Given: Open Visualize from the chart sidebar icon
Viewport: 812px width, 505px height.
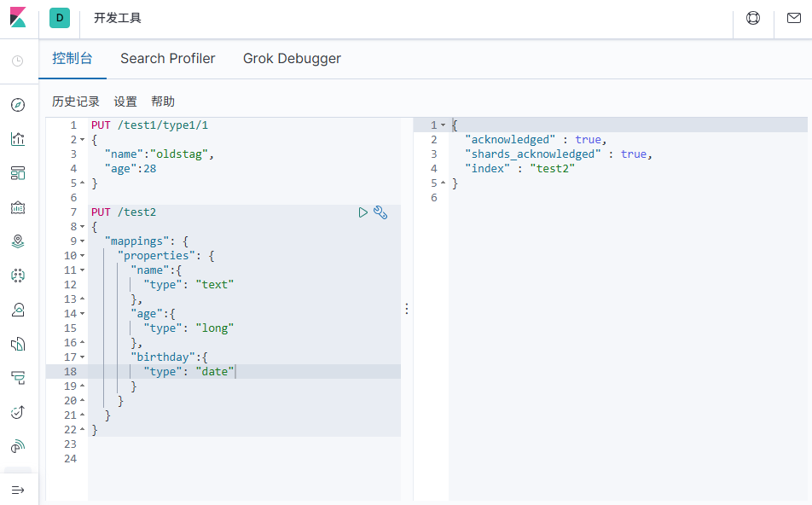Looking at the screenshot, I should [18, 139].
